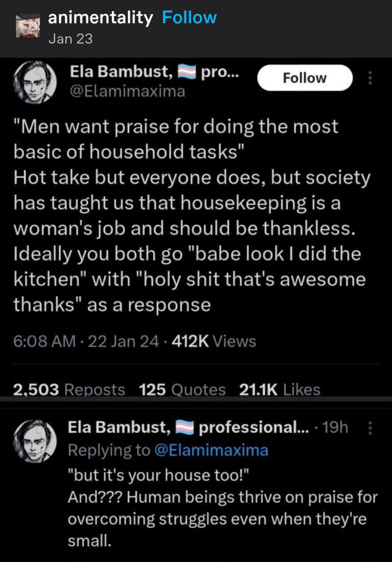The height and width of the screenshot is (562, 392).
Task: Open the tweet timestamp 6:08 AM · 22 Jan 24
Action: click(86, 341)
